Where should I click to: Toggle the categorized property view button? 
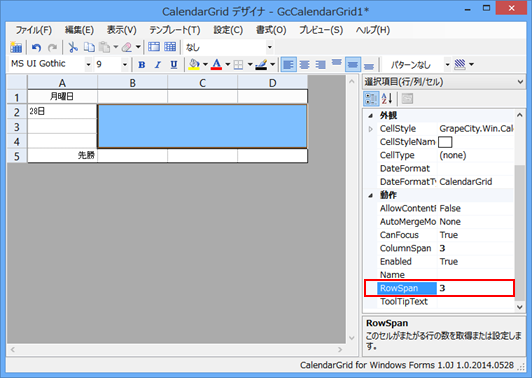click(371, 99)
